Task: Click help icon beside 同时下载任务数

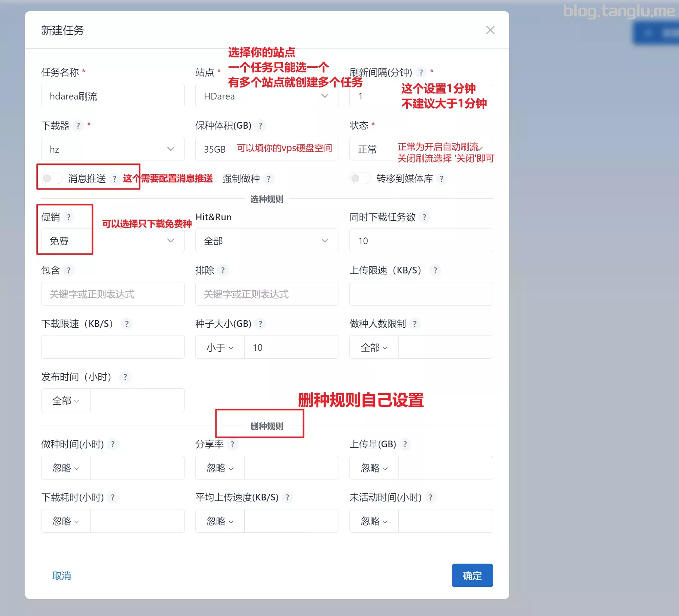Action: click(424, 217)
